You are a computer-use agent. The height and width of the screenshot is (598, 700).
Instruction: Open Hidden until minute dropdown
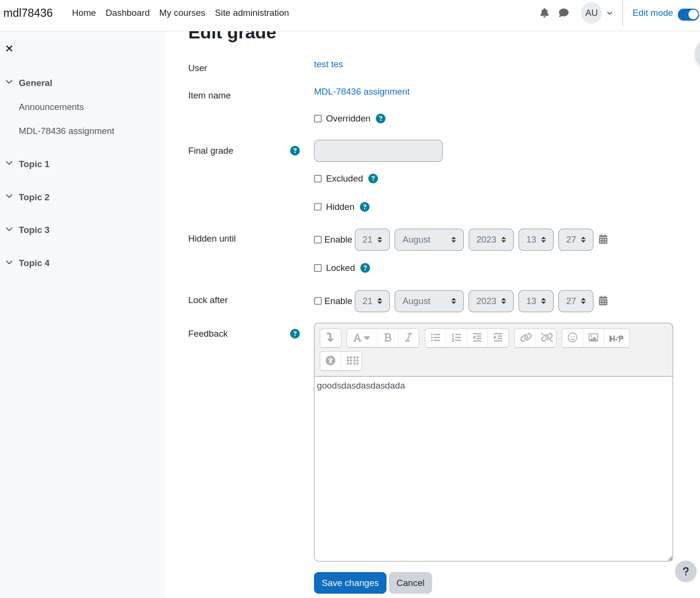pos(576,240)
